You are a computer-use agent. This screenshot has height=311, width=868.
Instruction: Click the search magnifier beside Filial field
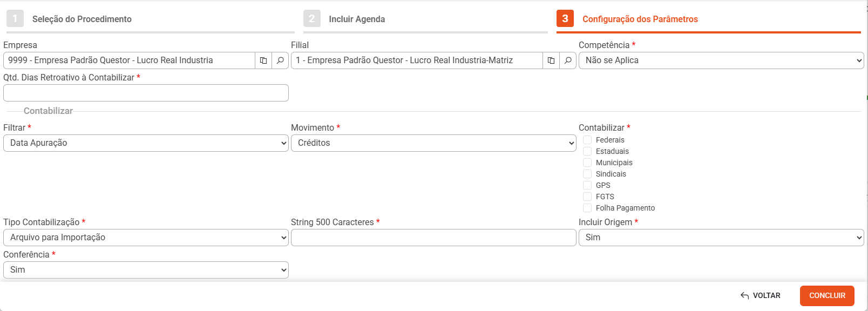tap(568, 60)
